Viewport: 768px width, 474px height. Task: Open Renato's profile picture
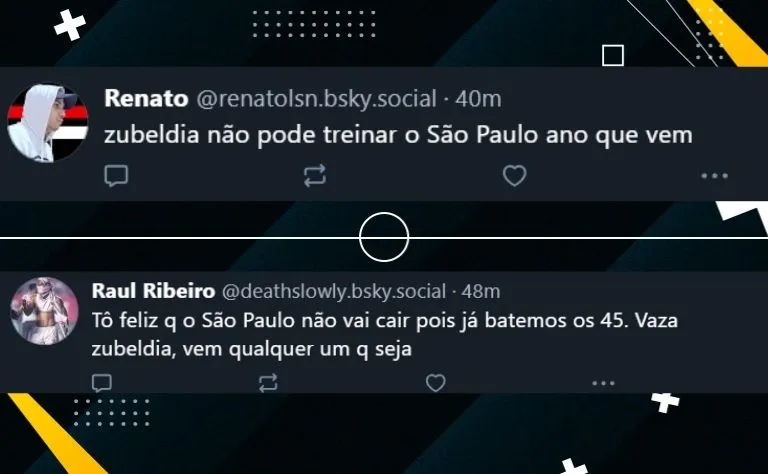[x=48, y=122]
